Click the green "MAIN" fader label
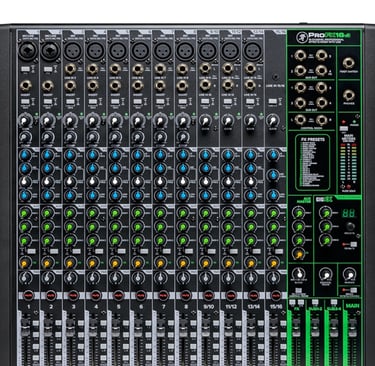This screenshot has height=366, width=375. point(352,305)
